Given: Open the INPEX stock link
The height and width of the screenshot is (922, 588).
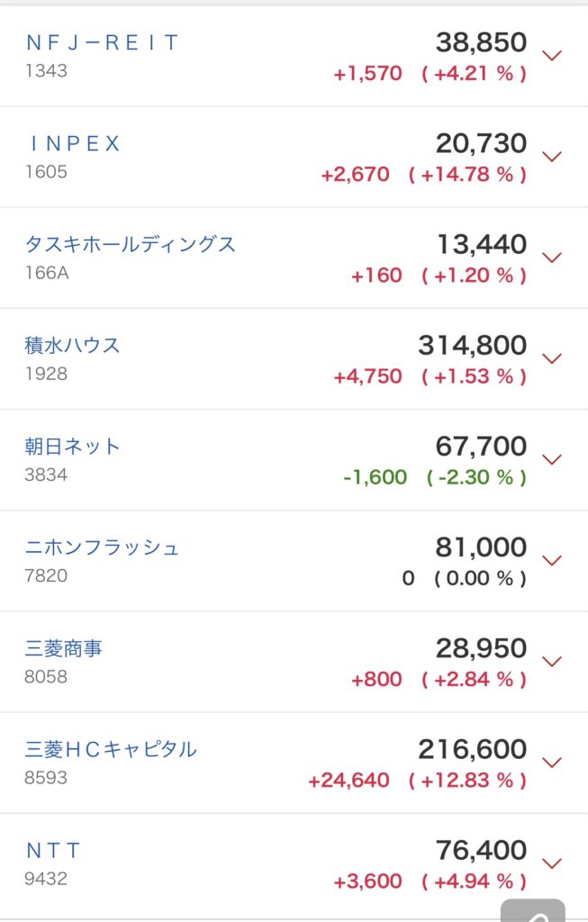Looking at the screenshot, I should 75,143.
